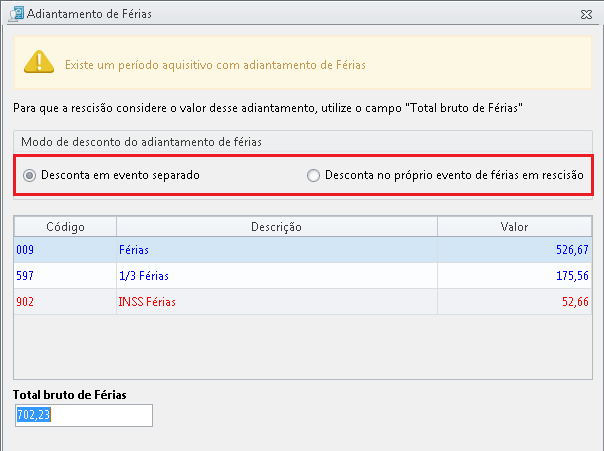The width and height of the screenshot is (604, 451).
Task: Click the code 597 cell
Action: [x=65, y=276]
